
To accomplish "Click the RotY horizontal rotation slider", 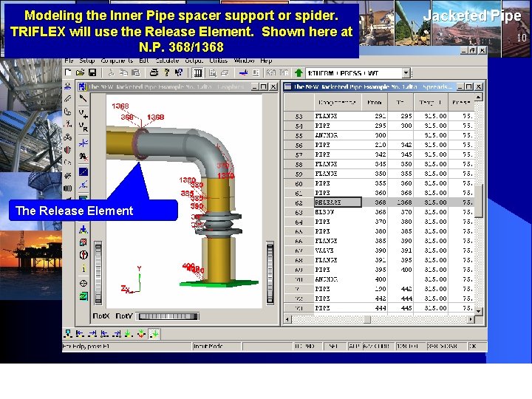I will 168,316.
